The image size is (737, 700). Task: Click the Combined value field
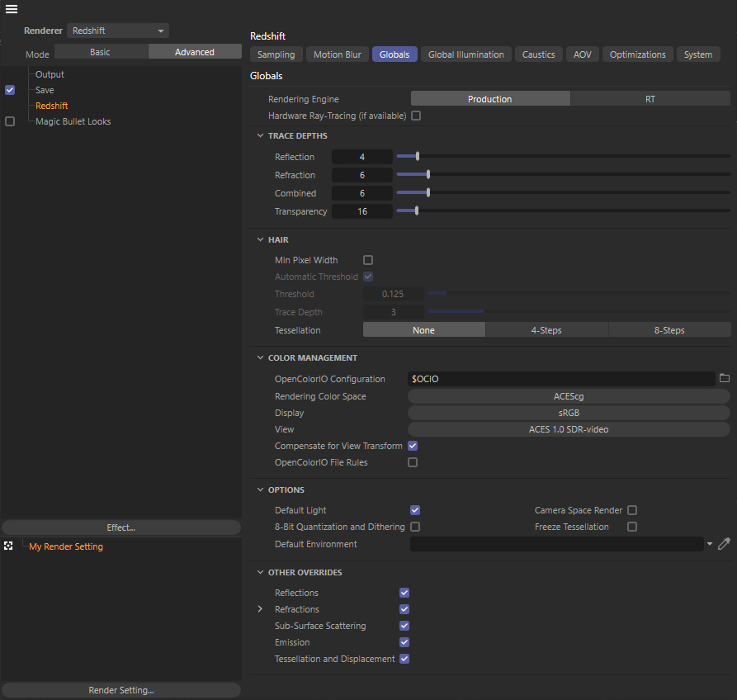pyautogui.click(x=362, y=193)
